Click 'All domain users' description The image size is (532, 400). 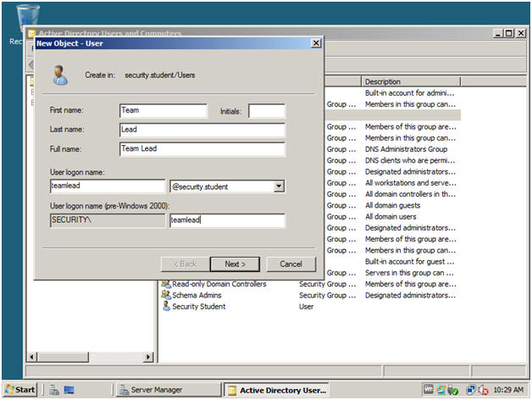tap(391, 217)
